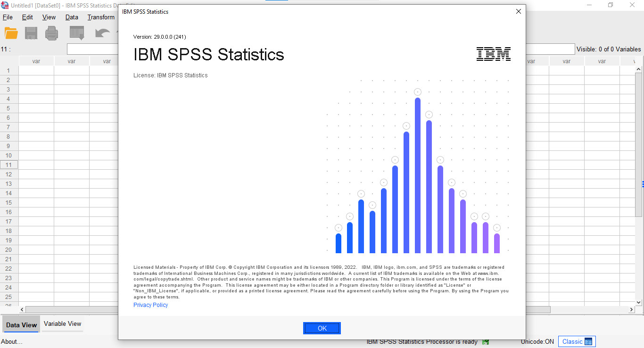The width and height of the screenshot is (644, 348).
Task: Select row header 18
Action: pos(9,231)
